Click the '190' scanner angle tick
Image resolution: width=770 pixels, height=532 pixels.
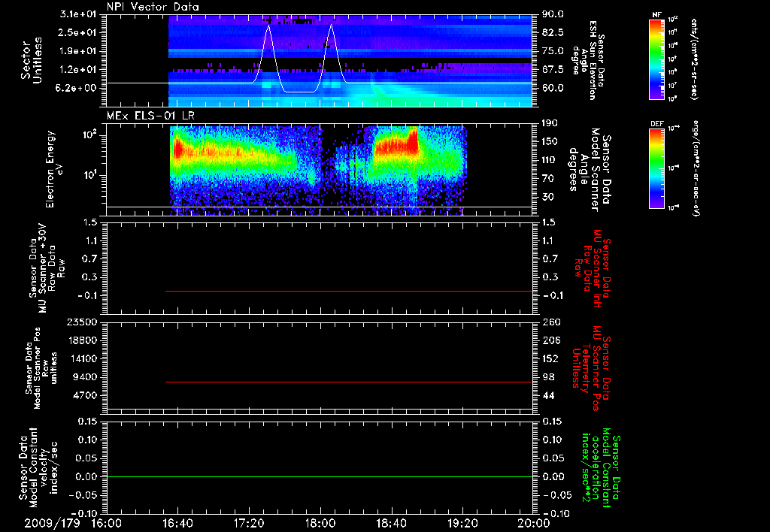550,123
